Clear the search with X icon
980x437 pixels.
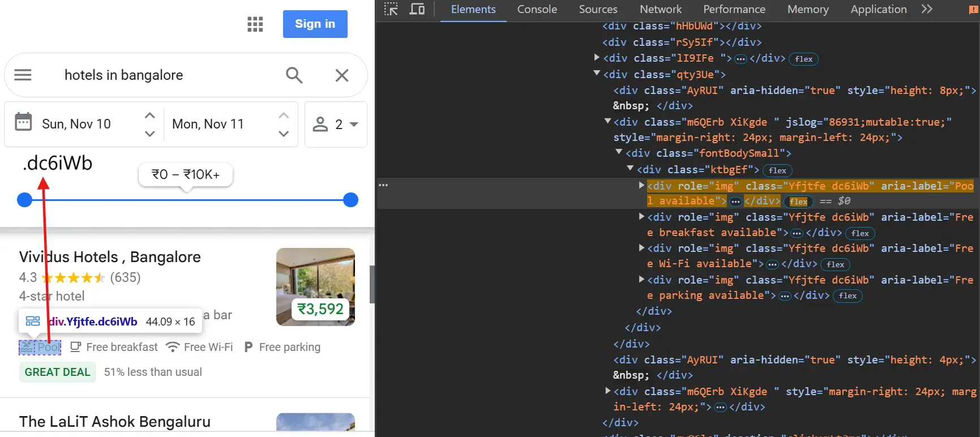[341, 75]
